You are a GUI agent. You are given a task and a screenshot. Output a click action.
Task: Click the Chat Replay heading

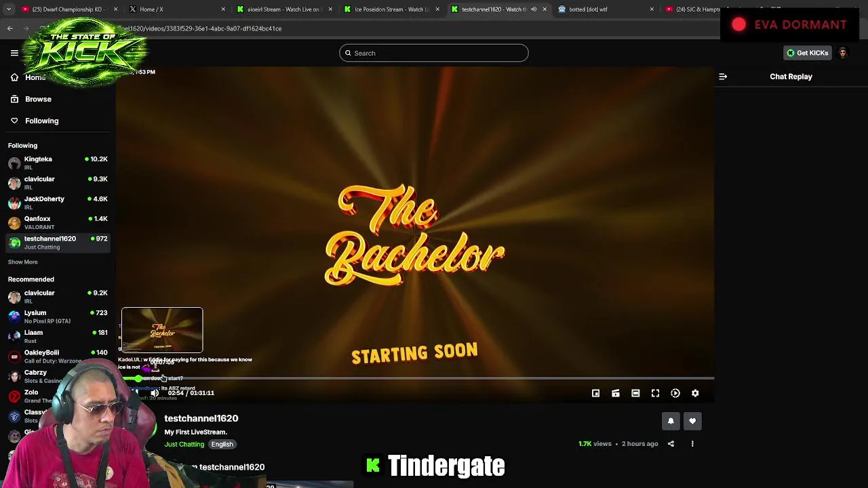pos(791,77)
